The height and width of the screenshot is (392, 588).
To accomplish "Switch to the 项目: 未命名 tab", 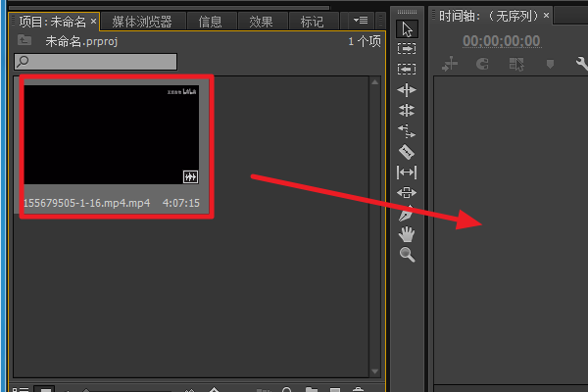I will (53, 22).
